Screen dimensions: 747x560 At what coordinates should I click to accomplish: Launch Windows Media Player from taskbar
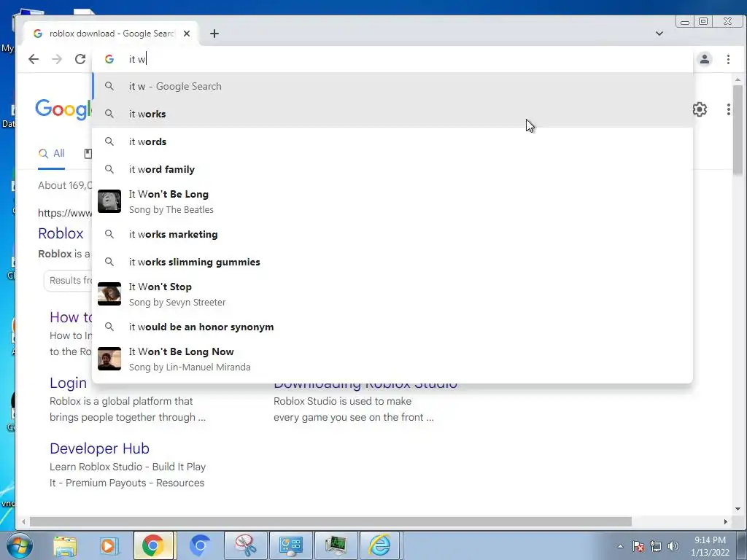coord(109,545)
